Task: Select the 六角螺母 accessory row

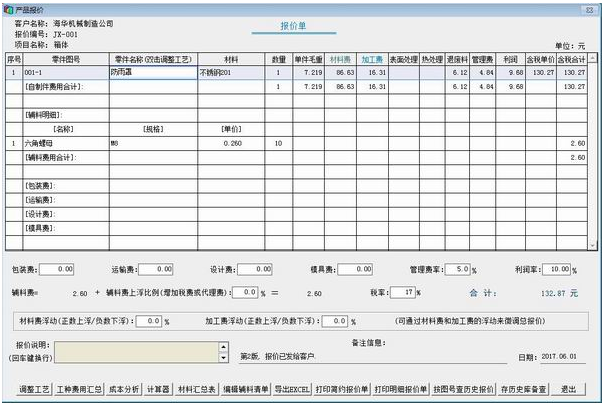Action: pyautogui.click(x=296, y=143)
